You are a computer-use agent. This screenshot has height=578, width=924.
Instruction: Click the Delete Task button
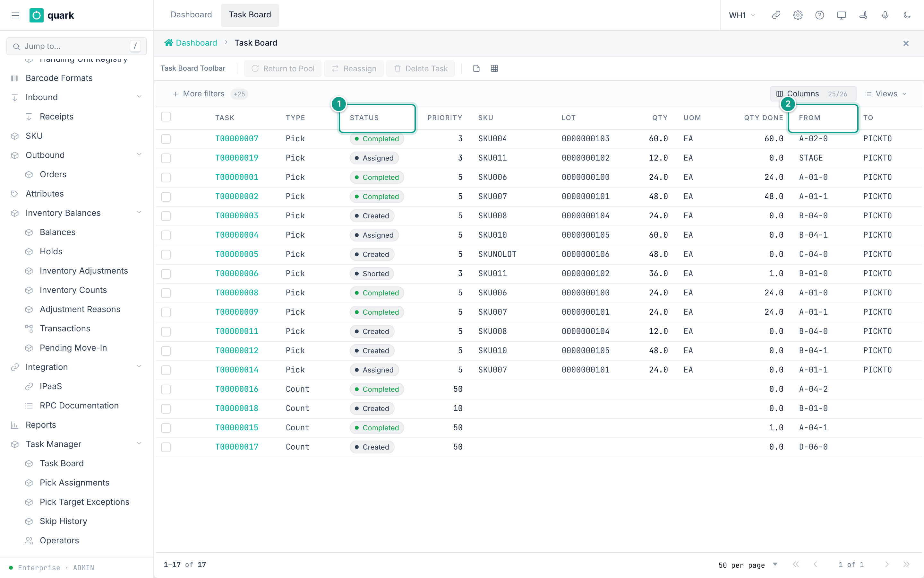pyautogui.click(x=420, y=68)
